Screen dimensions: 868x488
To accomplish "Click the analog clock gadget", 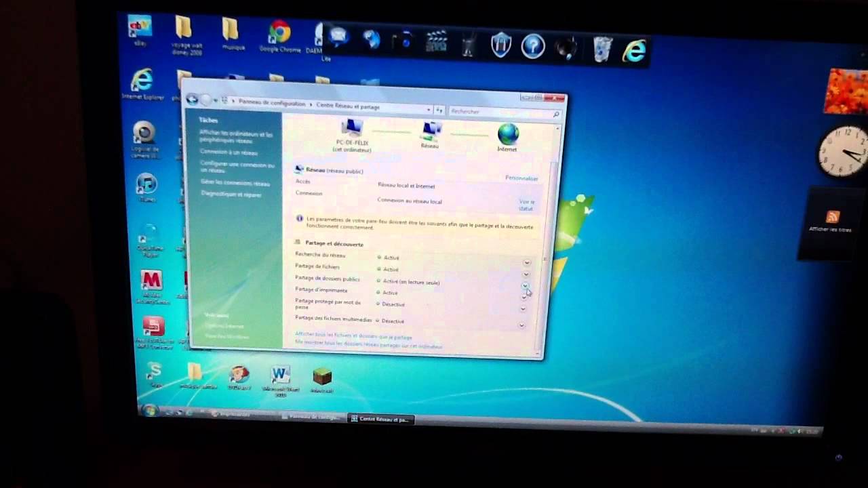I will (843, 152).
